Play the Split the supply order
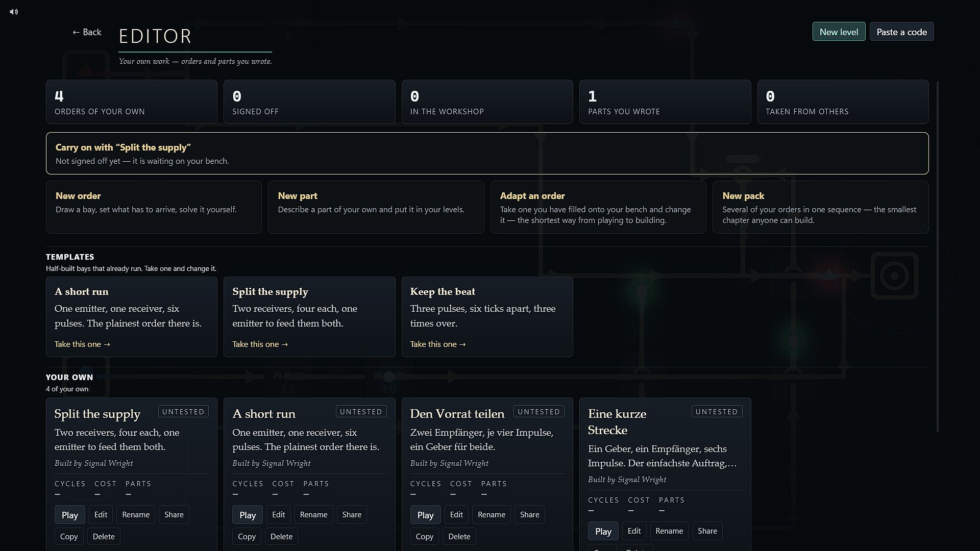 click(70, 515)
